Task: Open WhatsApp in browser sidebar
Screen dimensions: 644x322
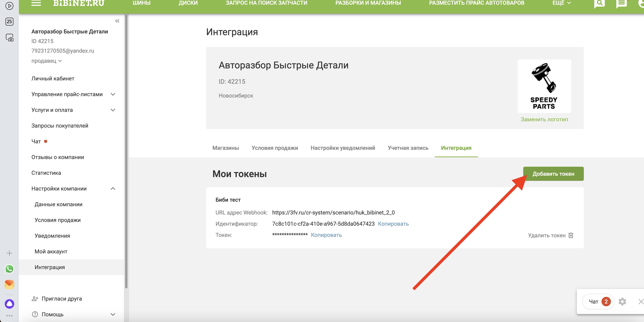Action: pyautogui.click(x=9, y=269)
